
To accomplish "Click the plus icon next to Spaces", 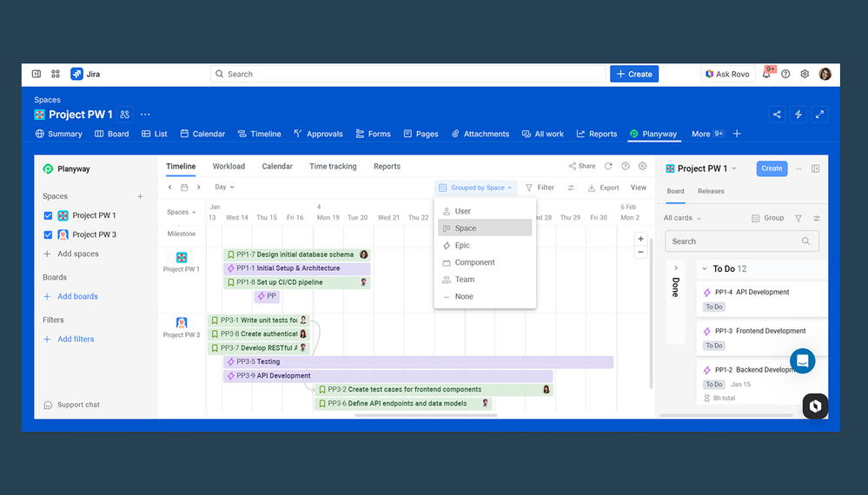I will (140, 196).
